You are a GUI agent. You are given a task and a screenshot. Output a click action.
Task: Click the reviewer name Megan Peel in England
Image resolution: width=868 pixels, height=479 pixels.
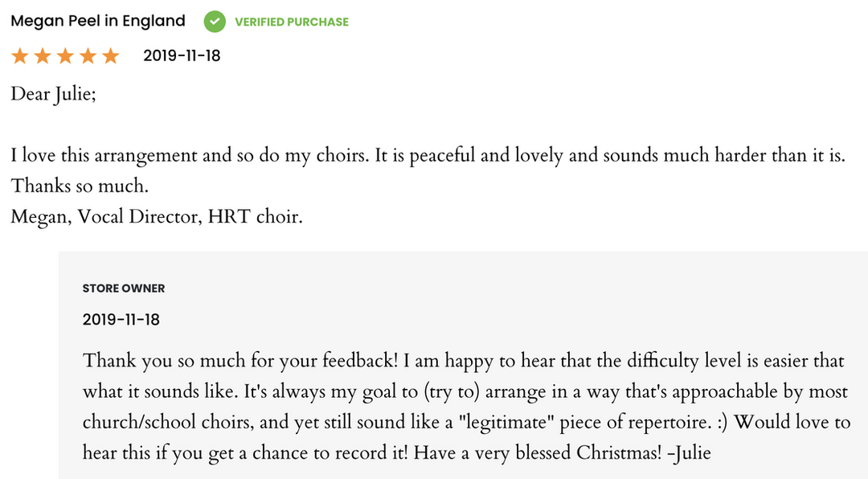point(98,21)
